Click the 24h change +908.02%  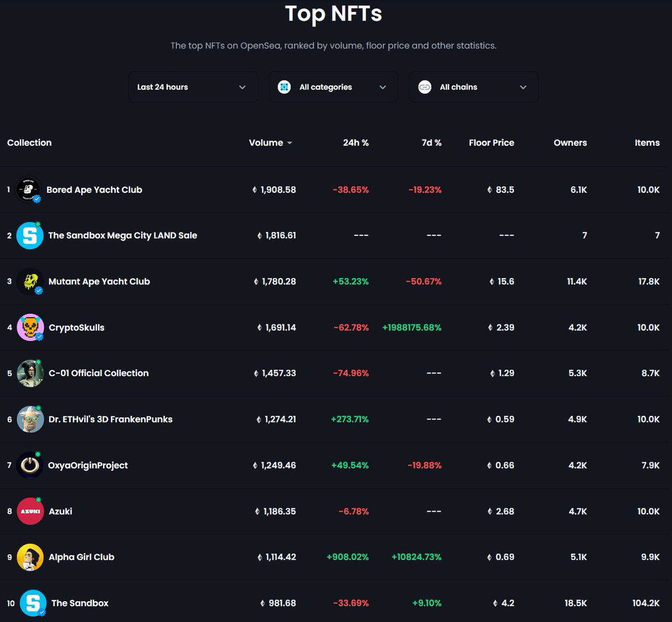348,557
